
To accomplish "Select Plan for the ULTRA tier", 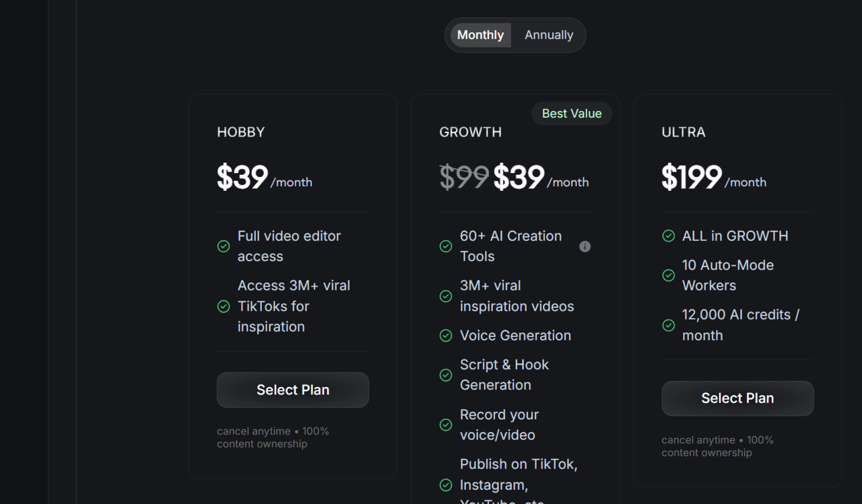I will (x=737, y=398).
